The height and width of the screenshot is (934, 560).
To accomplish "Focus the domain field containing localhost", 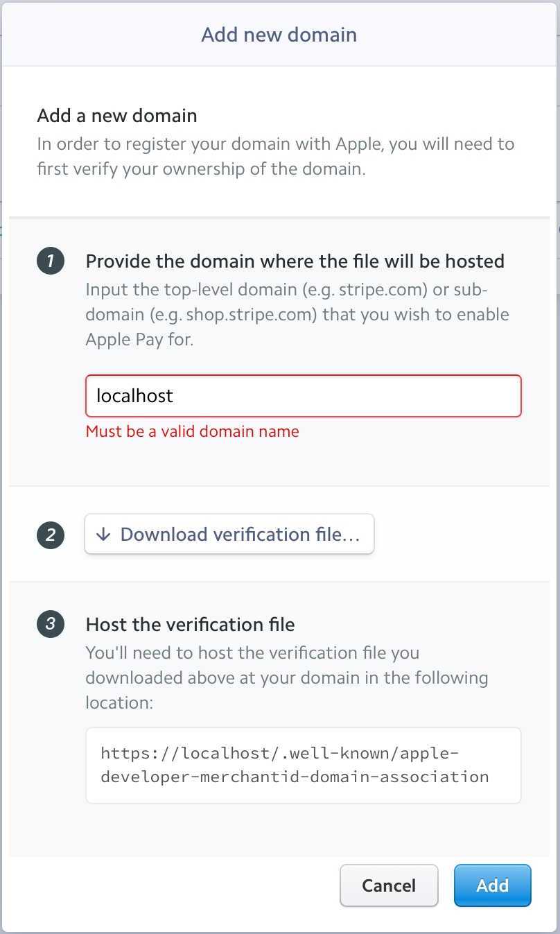I will point(303,396).
